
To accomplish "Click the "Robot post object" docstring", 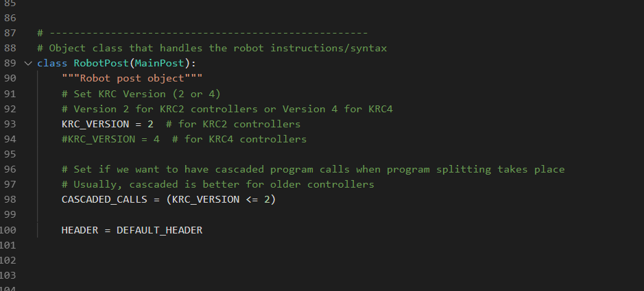I will click(x=132, y=78).
